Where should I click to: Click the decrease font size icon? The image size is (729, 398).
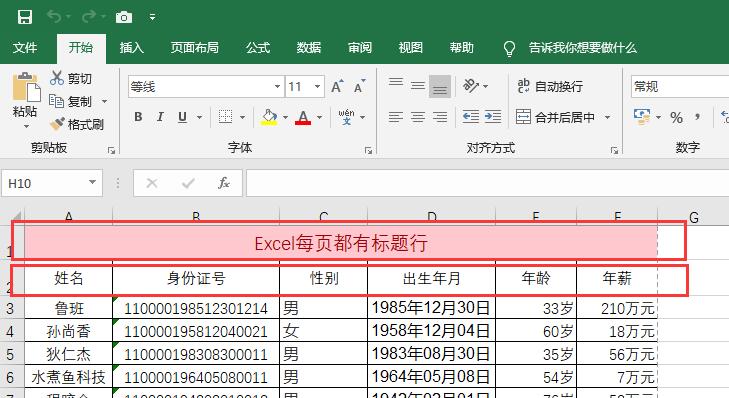[x=359, y=86]
